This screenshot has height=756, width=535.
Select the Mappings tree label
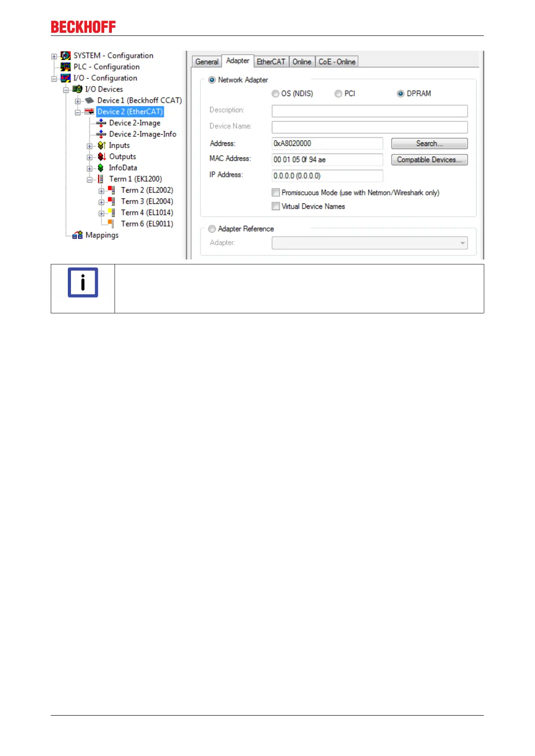[102, 235]
